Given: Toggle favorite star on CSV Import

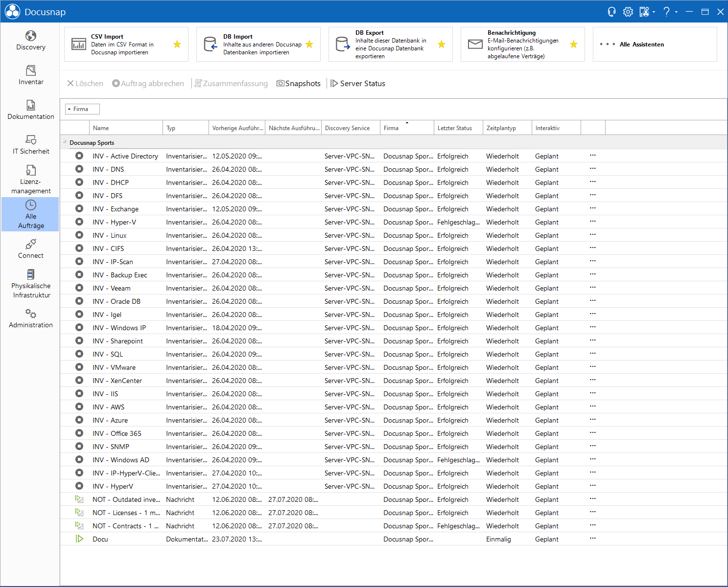Looking at the screenshot, I should 177,45.
